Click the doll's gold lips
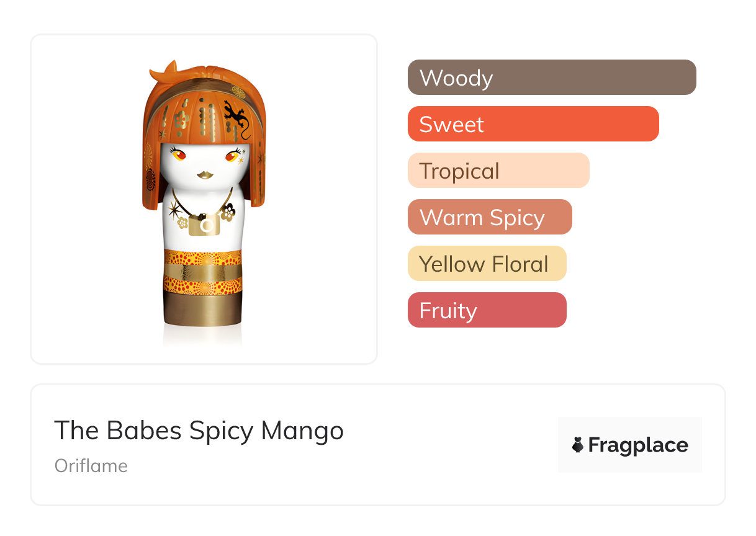Image resolution: width=756 pixels, height=536 pixels. [x=205, y=176]
